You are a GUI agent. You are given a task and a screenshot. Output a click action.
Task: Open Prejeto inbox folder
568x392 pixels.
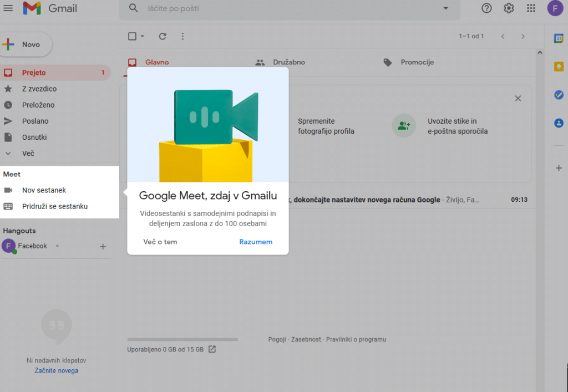(x=55, y=73)
